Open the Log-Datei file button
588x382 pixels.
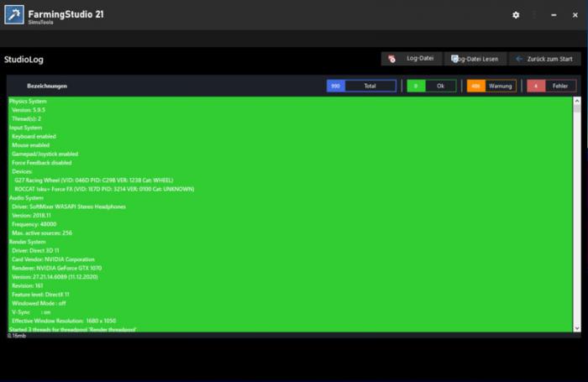pyautogui.click(x=410, y=59)
